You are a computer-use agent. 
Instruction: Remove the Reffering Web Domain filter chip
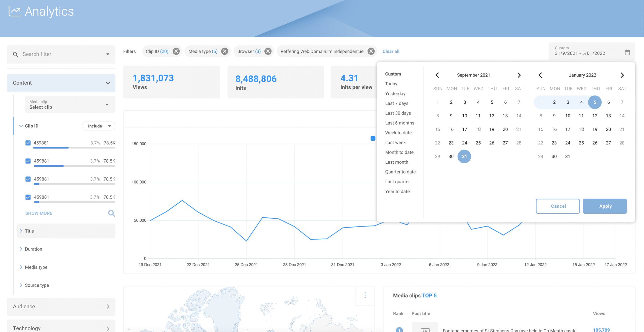pos(371,51)
